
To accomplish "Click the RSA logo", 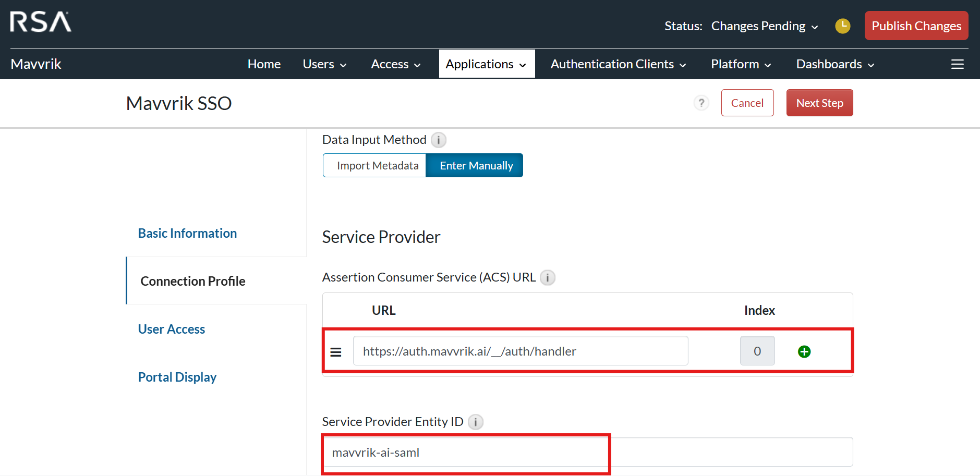I will [x=41, y=22].
